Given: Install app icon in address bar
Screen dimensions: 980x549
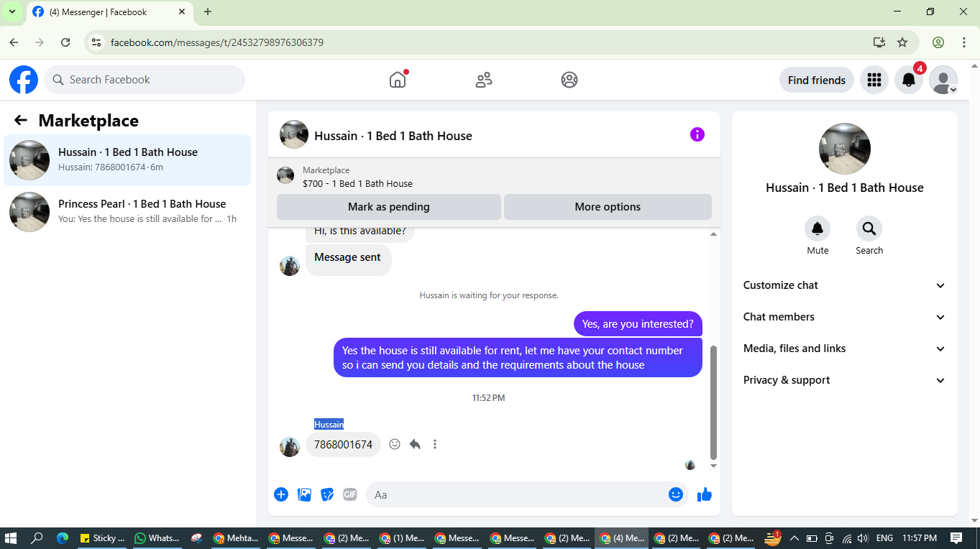Looking at the screenshot, I should coord(879,42).
